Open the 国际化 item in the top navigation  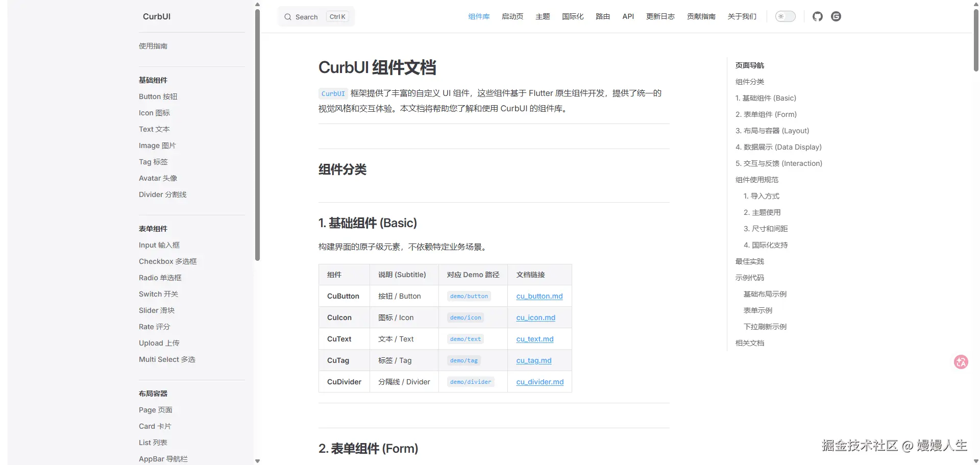(x=573, y=16)
